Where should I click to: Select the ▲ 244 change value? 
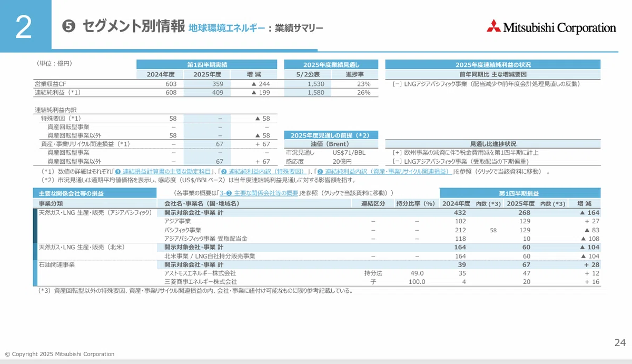click(261, 84)
